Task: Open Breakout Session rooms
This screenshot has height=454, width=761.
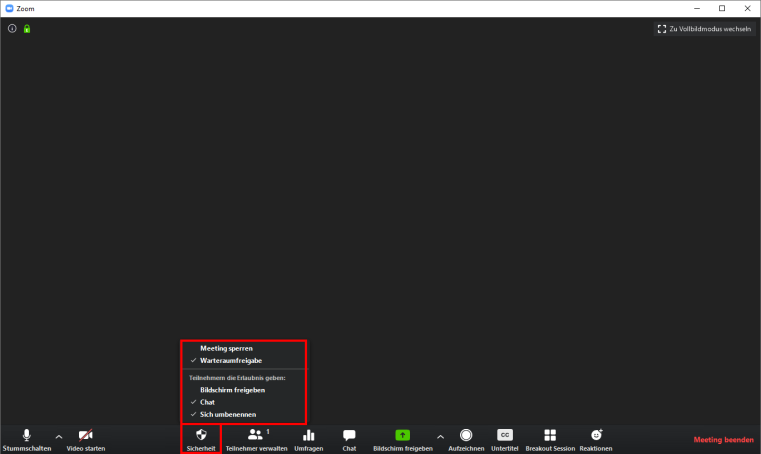Action: point(550,440)
